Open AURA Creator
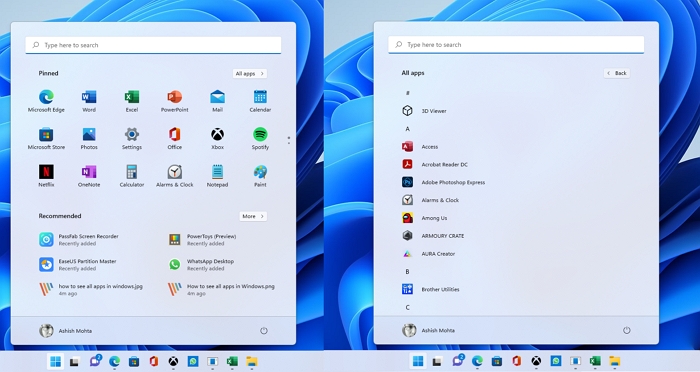This screenshot has height=372, width=700. point(429,254)
